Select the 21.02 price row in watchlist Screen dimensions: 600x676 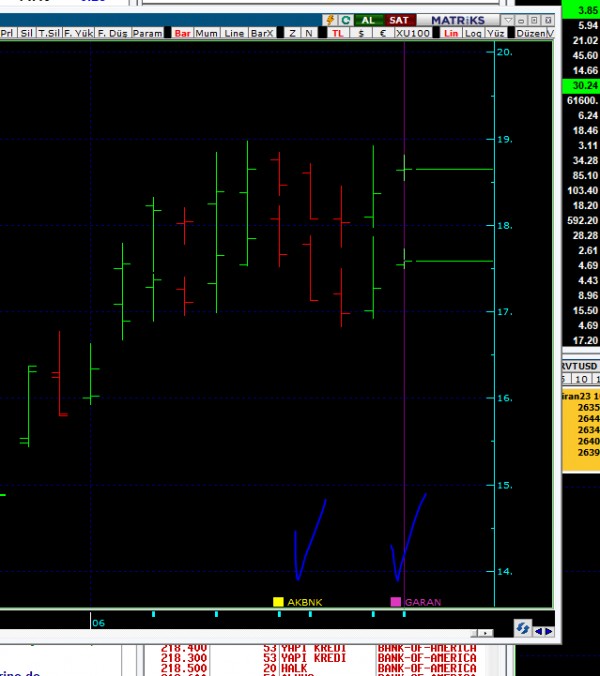click(581, 41)
